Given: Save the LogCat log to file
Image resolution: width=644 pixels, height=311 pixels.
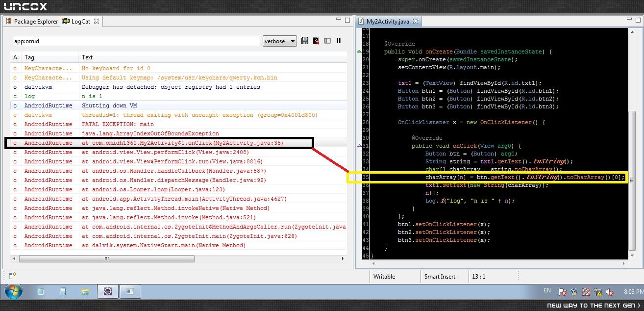Looking at the screenshot, I should 305,41.
